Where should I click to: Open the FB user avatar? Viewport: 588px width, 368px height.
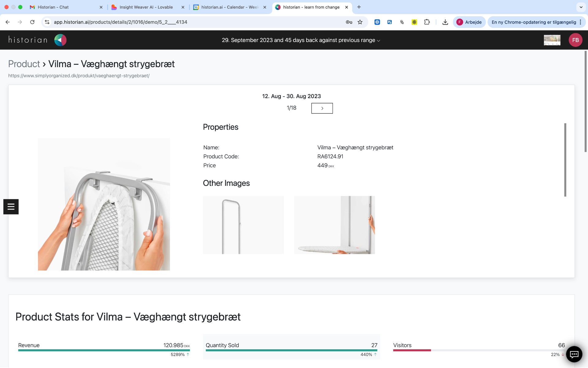(575, 40)
